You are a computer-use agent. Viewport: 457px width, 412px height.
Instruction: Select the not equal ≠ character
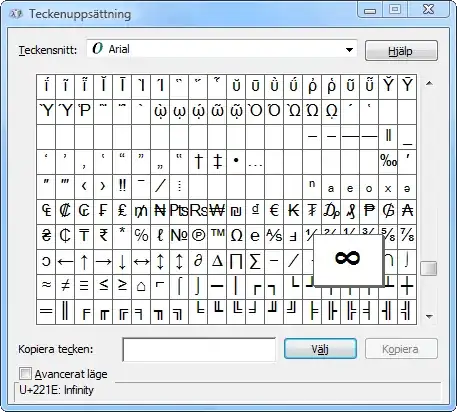click(x=65, y=287)
